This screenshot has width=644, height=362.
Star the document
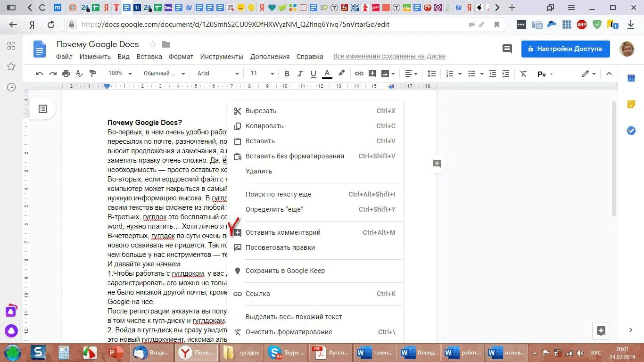[152, 44]
